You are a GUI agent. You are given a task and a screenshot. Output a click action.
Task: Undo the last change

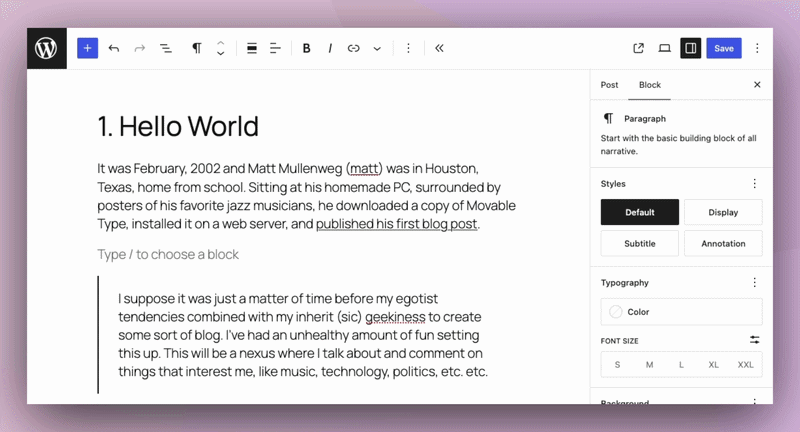114,48
